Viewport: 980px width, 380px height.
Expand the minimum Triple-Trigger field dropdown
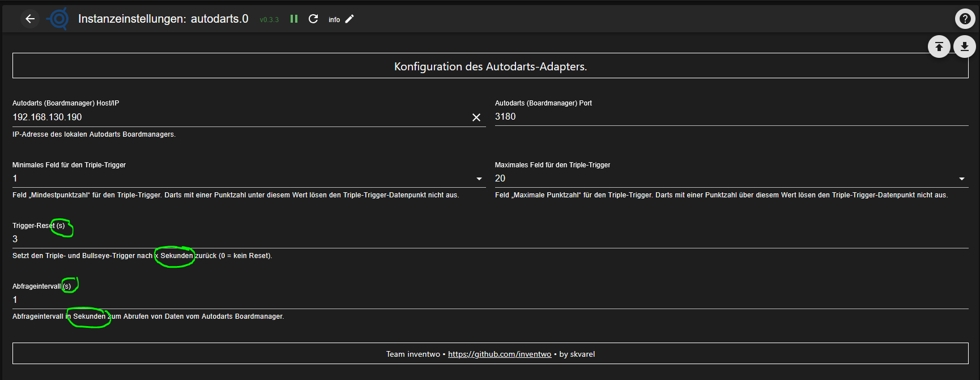[x=479, y=179]
